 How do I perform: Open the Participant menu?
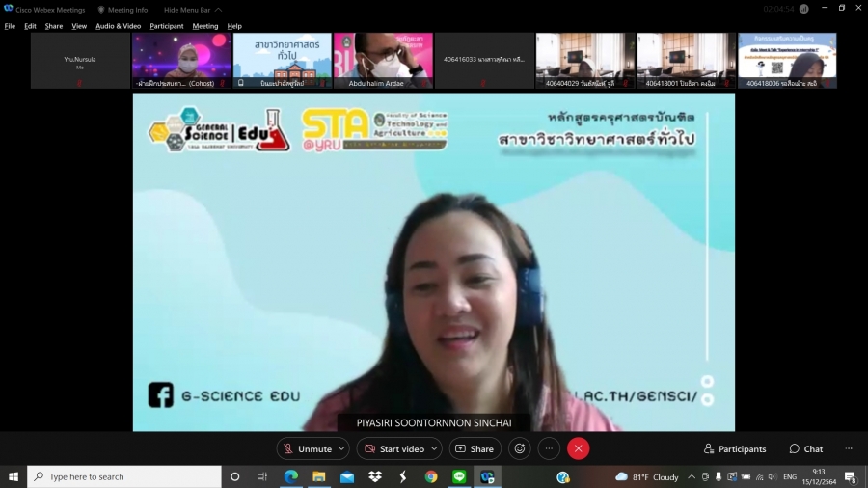click(x=166, y=26)
